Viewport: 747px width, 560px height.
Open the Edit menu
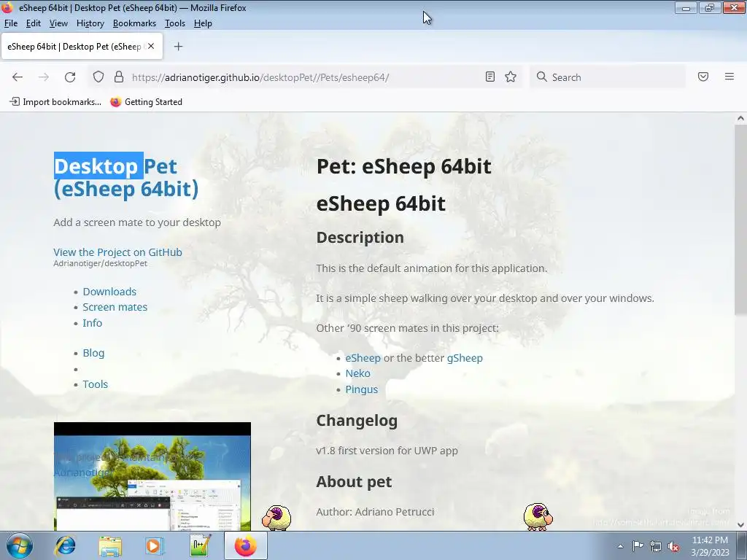pyautogui.click(x=34, y=23)
